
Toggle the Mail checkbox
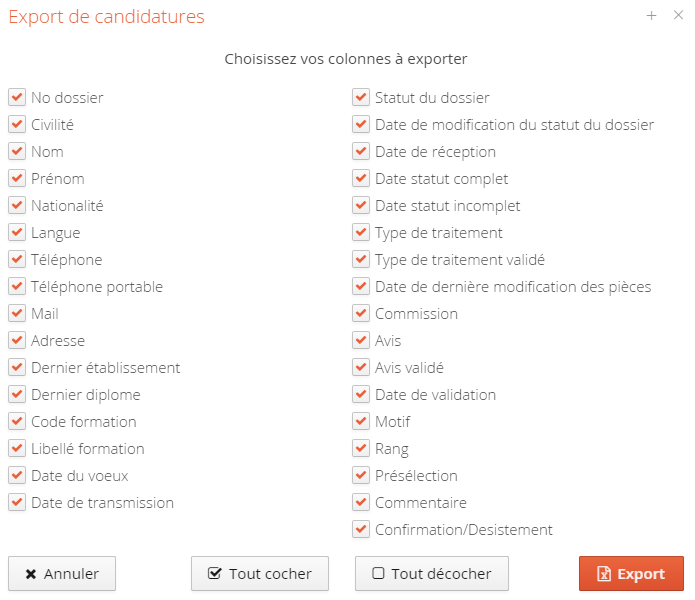[x=17, y=314]
